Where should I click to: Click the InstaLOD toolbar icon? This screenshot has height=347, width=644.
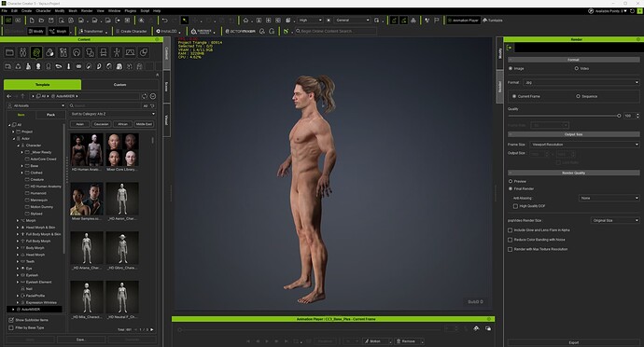tap(166, 31)
